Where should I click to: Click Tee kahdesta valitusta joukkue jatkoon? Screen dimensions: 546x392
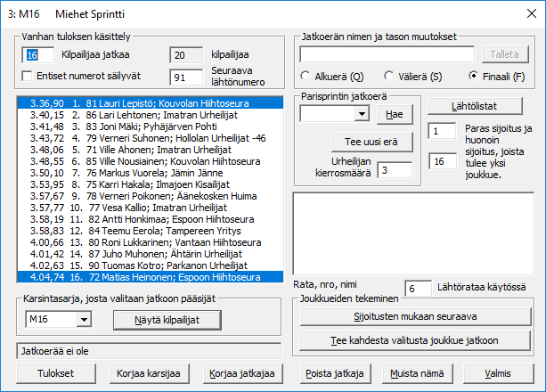pyautogui.click(x=417, y=339)
